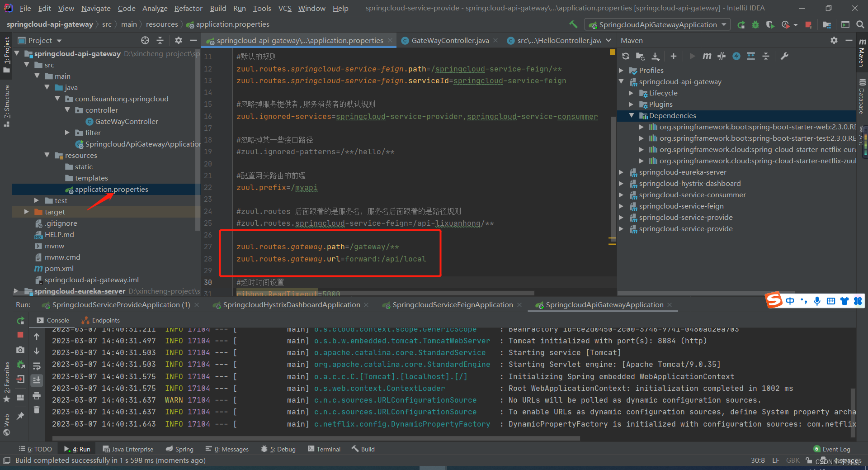Expand springcloud-eureka-server in Maven panel

[622, 172]
